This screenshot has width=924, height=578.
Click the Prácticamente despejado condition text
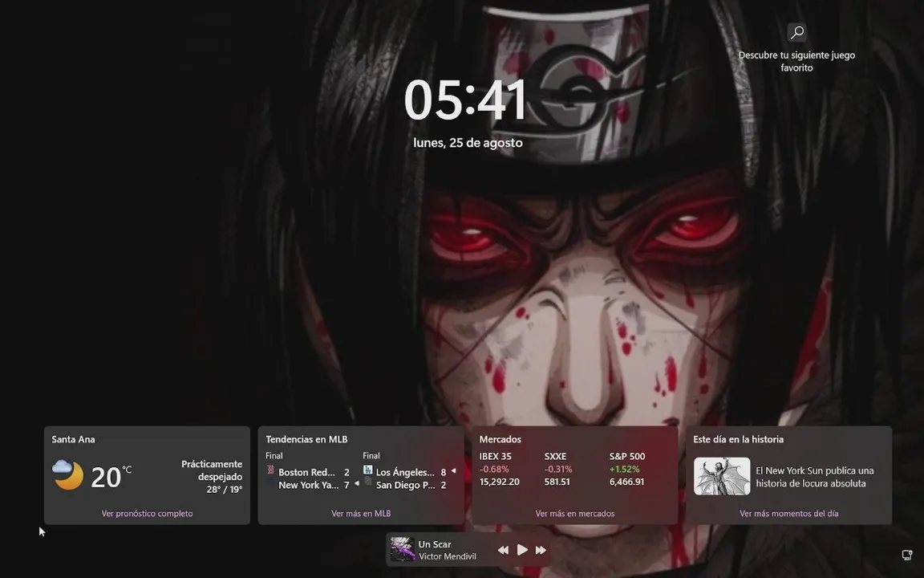[212, 470]
